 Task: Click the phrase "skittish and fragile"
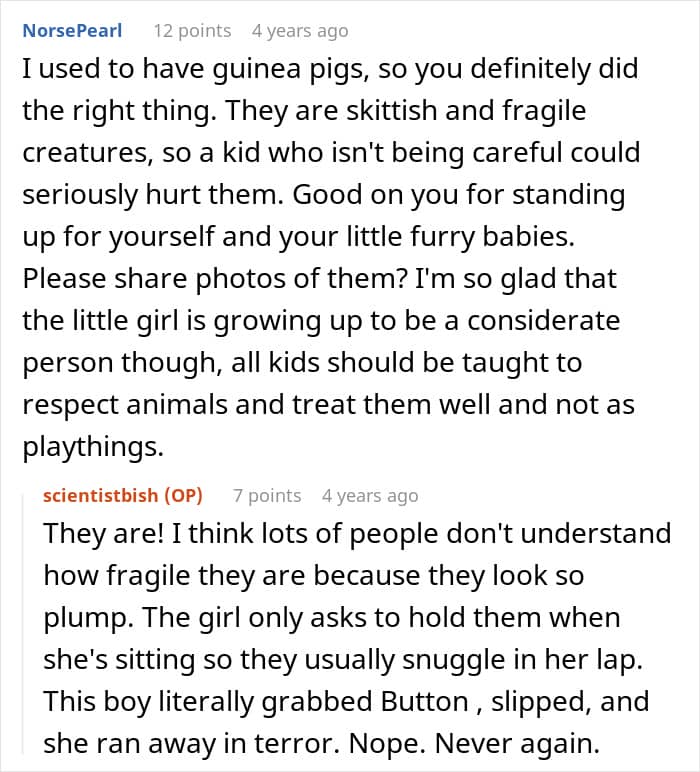tap(466, 110)
